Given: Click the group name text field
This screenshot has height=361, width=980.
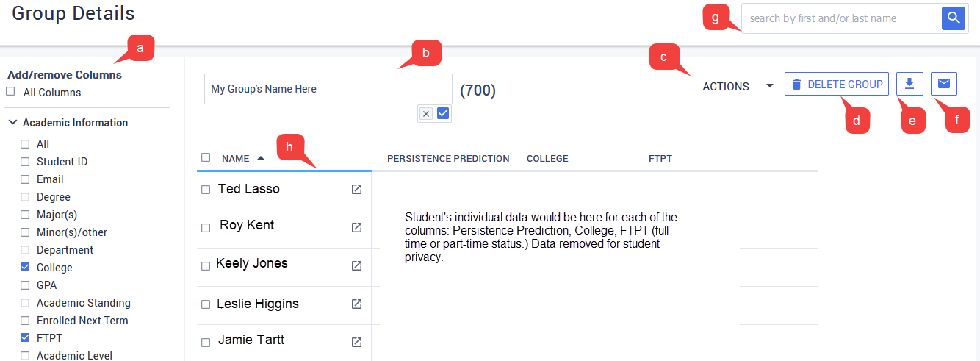Looking at the screenshot, I should point(328,89).
